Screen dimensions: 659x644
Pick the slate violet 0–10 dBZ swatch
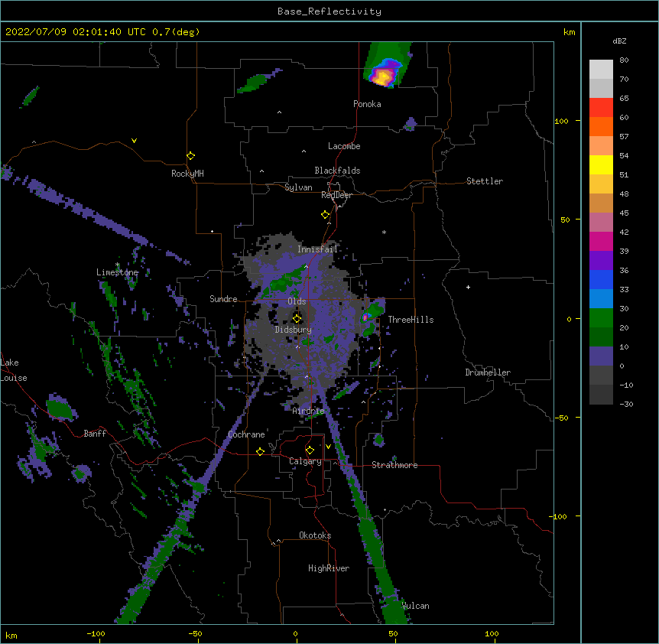coord(601,356)
